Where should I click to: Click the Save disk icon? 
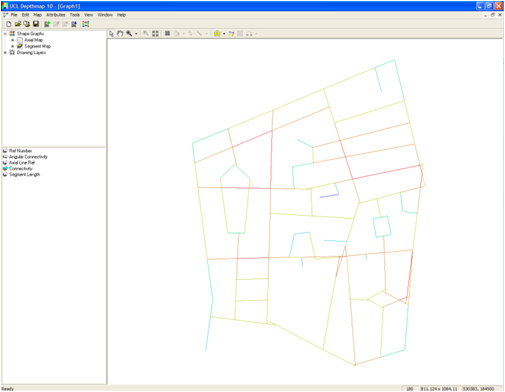(36, 24)
